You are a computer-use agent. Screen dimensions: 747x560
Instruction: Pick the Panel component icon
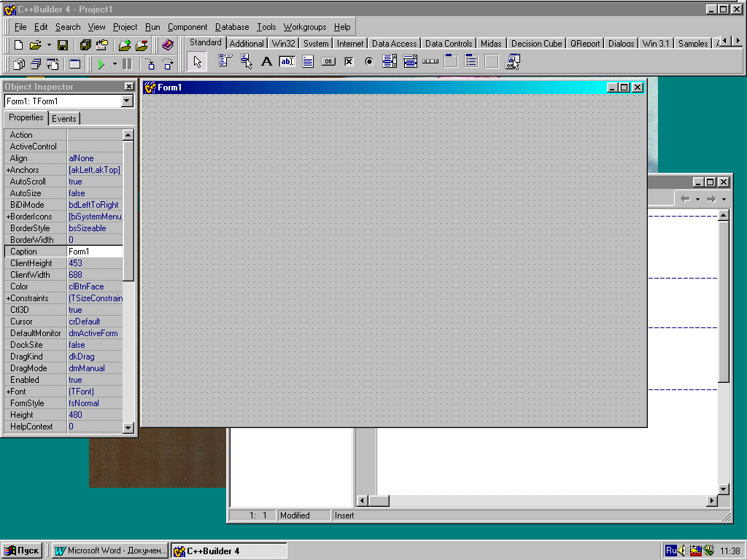[492, 61]
